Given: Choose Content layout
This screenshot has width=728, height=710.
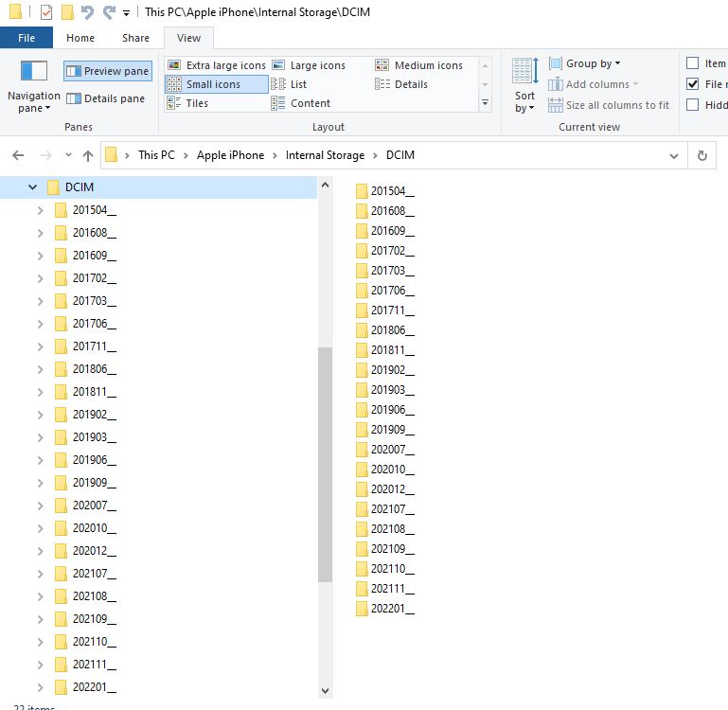Looking at the screenshot, I should point(301,103).
